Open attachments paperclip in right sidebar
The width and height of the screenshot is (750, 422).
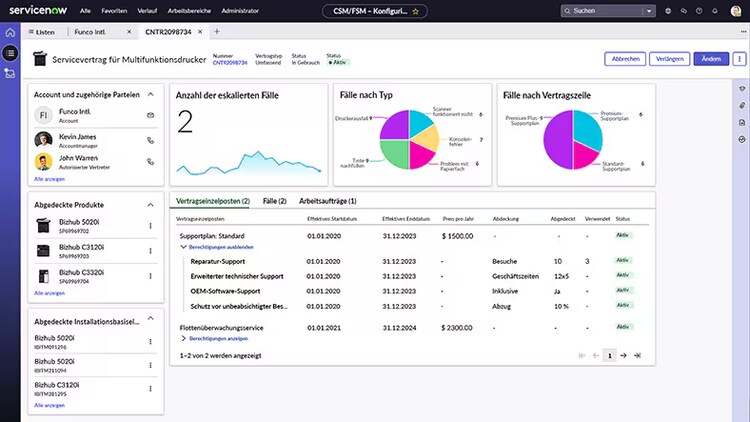742,105
